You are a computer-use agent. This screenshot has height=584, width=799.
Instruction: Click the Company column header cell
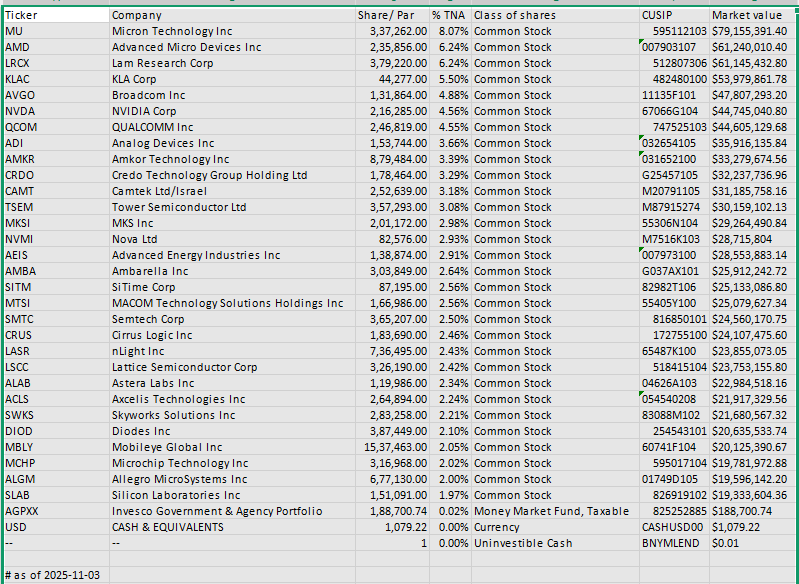[230, 15]
